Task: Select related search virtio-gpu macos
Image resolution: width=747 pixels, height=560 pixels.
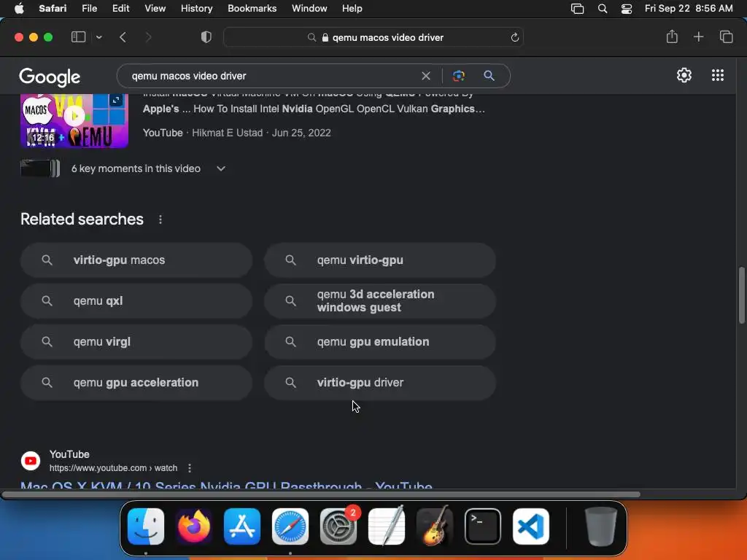Action: pyautogui.click(x=136, y=260)
